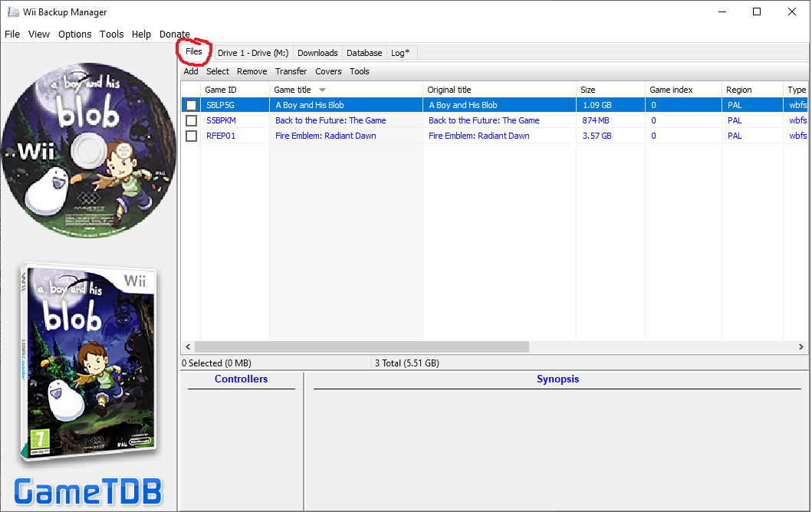Sort by the Type column header
This screenshot has width=812, height=512.
tap(797, 90)
